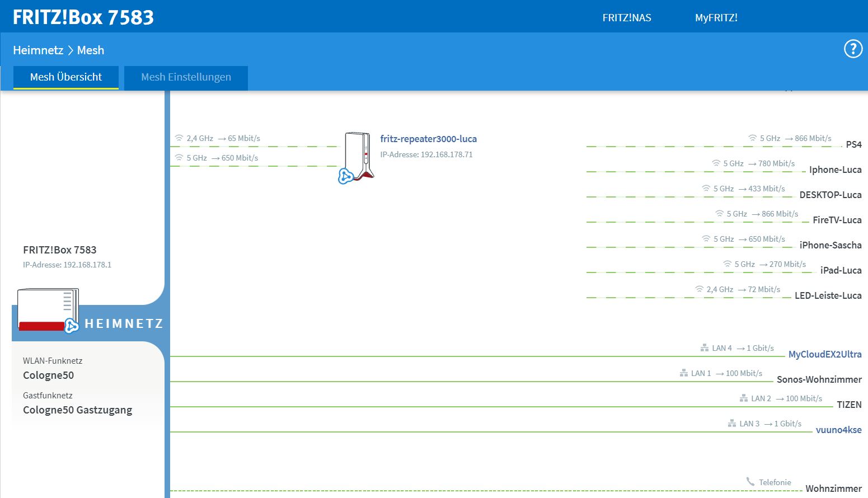868x498 pixels.
Task: Select the Sonos-Wohnzimmer device name
Action: click(x=819, y=379)
